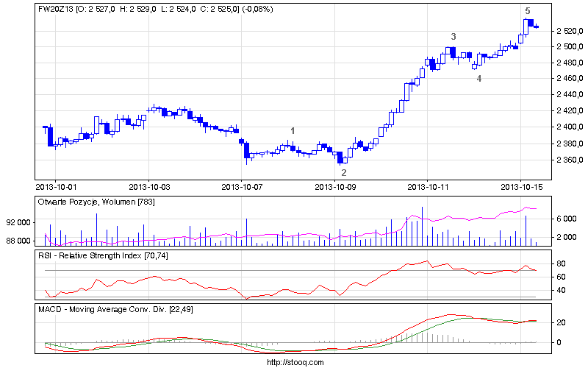This screenshot has width=588, height=368.
Task: Click the 2013-10-09 date label
Action: point(335,187)
